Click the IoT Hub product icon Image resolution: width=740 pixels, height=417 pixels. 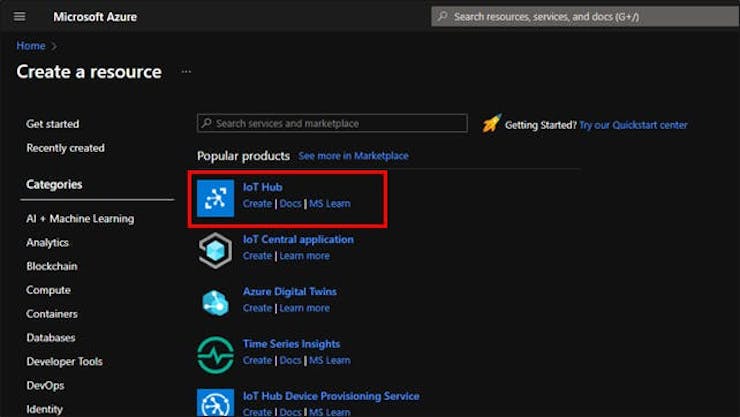click(x=215, y=198)
